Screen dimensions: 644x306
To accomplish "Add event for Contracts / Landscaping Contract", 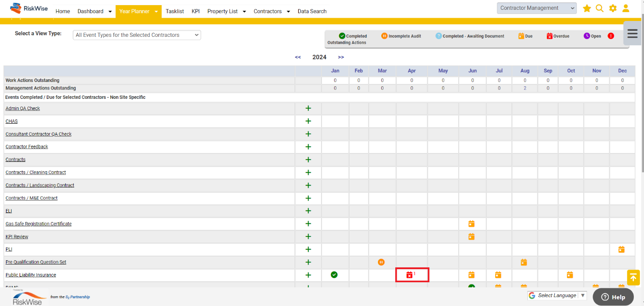I will [308, 185].
